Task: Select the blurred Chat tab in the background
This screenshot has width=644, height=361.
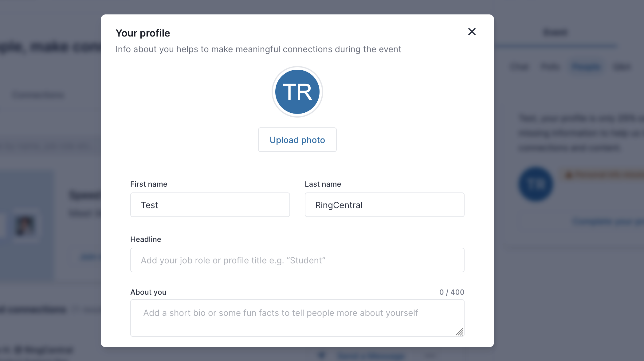Action: (519, 67)
